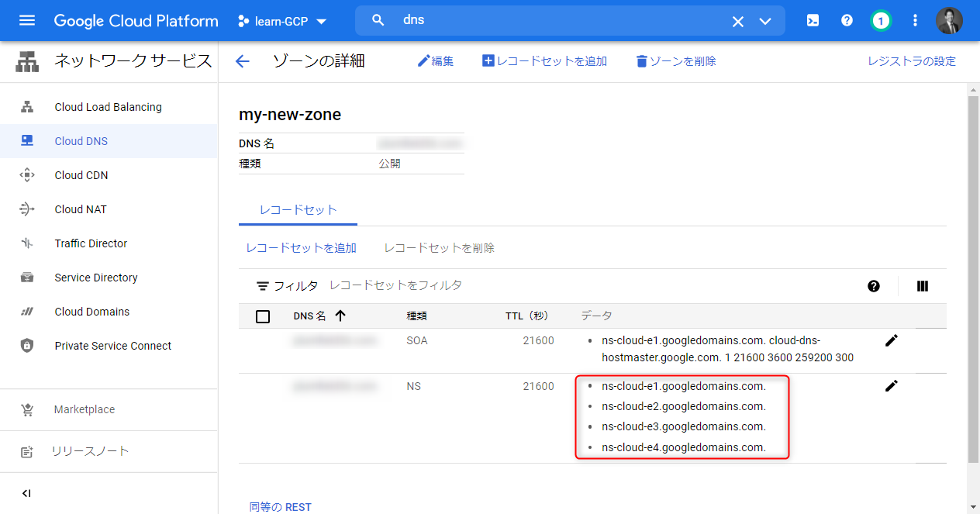The height and width of the screenshot is (514, 980).
Task: Click the Google Cloud Platform logo text
Action: tap(136, 21)
